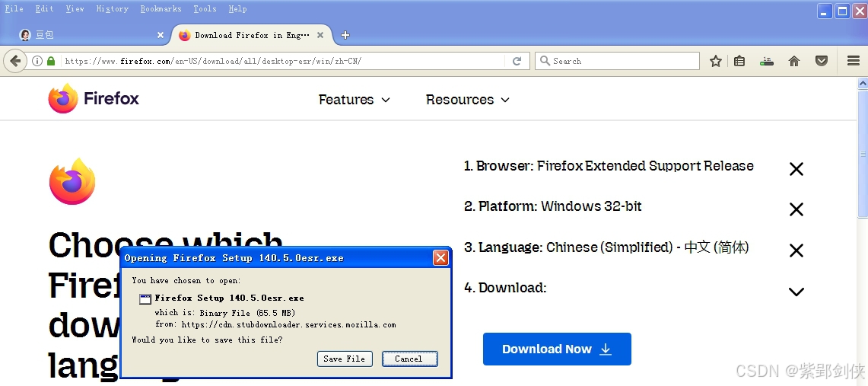Click the search magnifier icon
Screen dimensions: 868x386
coord(545,61)
